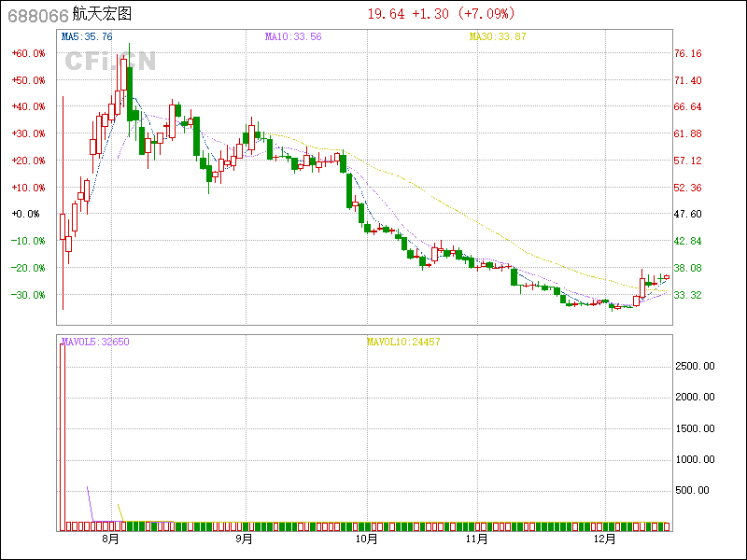Screen dimensions: 747x560
Task: Click the MAVOL10:24457 volume indicator label
Action: pos(402,342)
